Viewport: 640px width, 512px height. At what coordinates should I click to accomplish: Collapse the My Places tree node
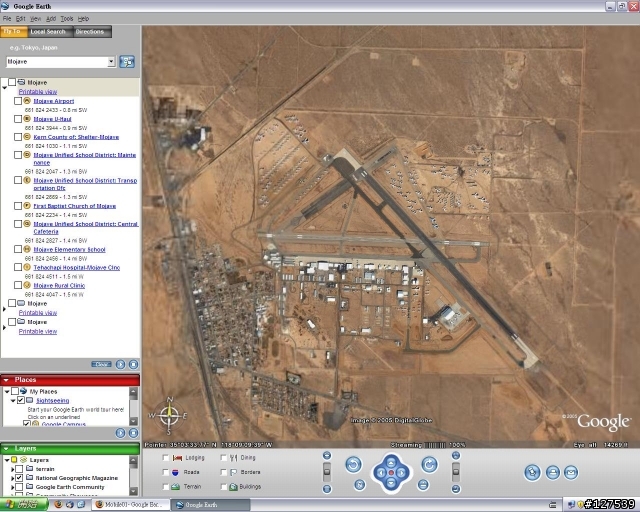[7, 391]
